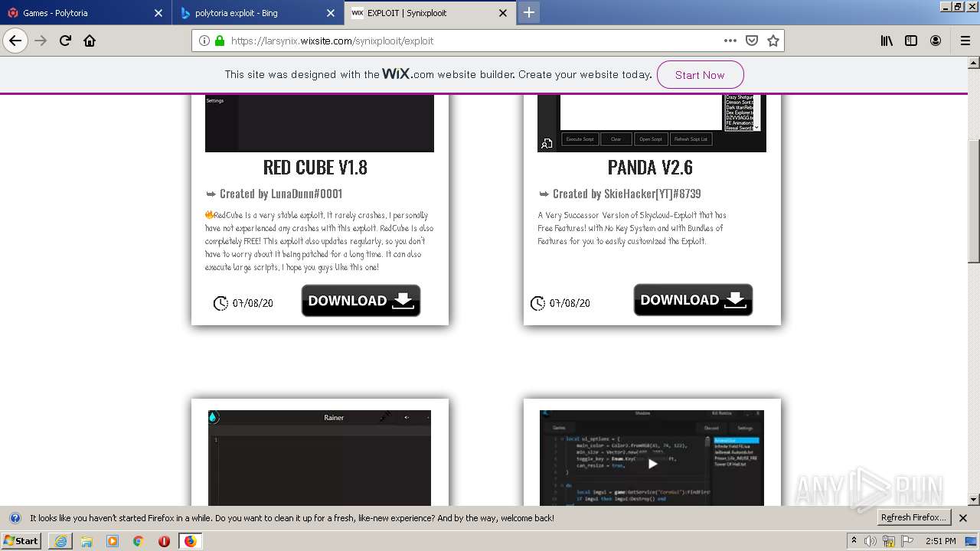Open media player from taskbar
The image size is (980, 551).
click(113, 541)
